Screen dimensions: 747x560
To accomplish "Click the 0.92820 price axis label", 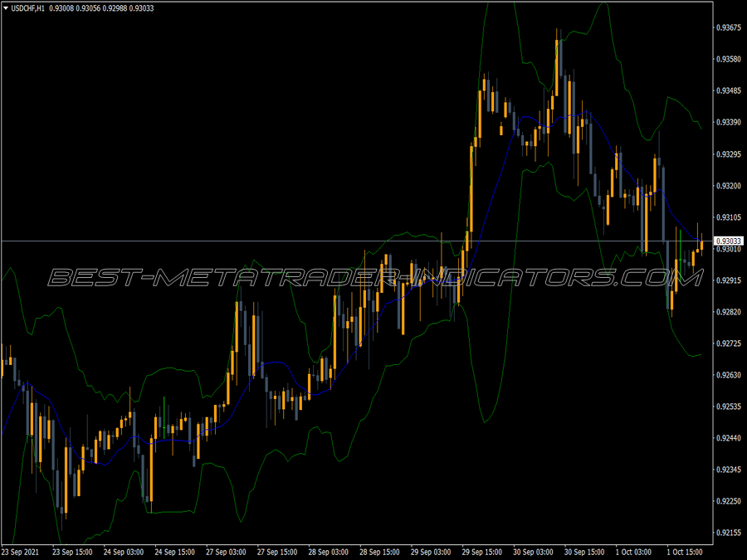I will (729, 312).
